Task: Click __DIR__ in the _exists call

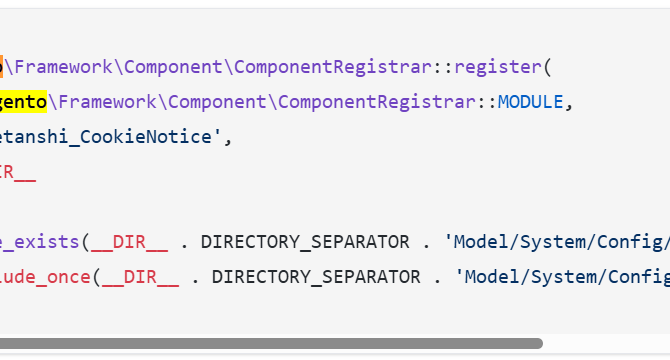Action: [x=129, y=243]
